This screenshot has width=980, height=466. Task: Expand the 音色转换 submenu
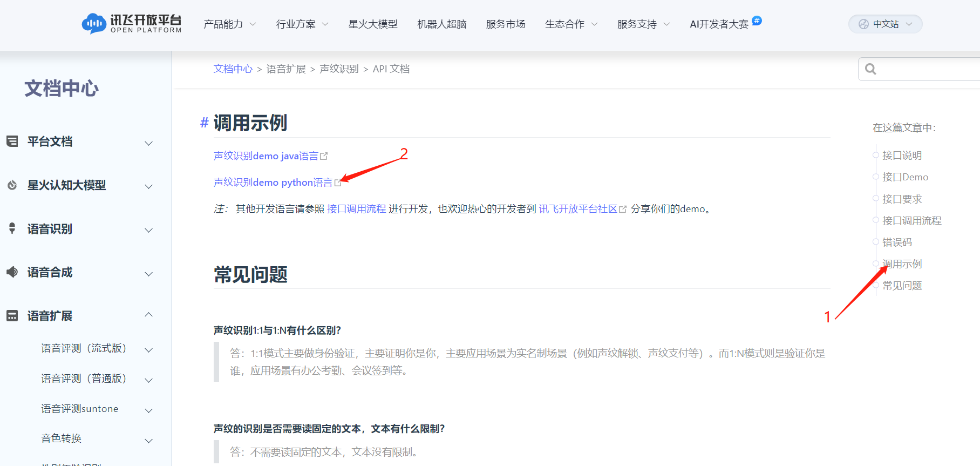[x=149, y=441]
